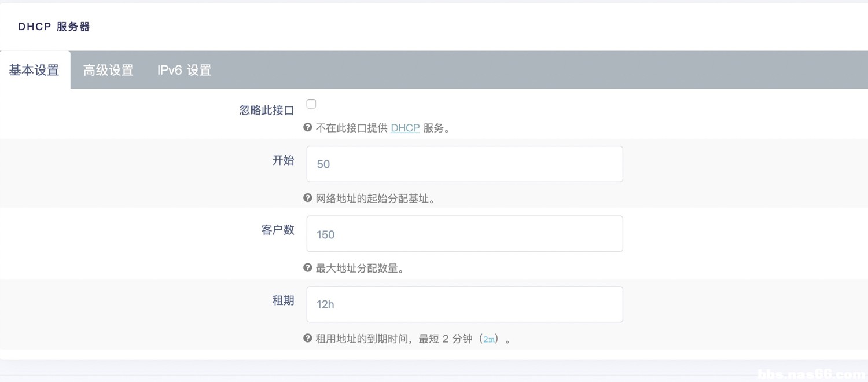Click the 最大地址分配数量 hint text
The height and width of the screenshot is (382, 868).
click(359, 269)
